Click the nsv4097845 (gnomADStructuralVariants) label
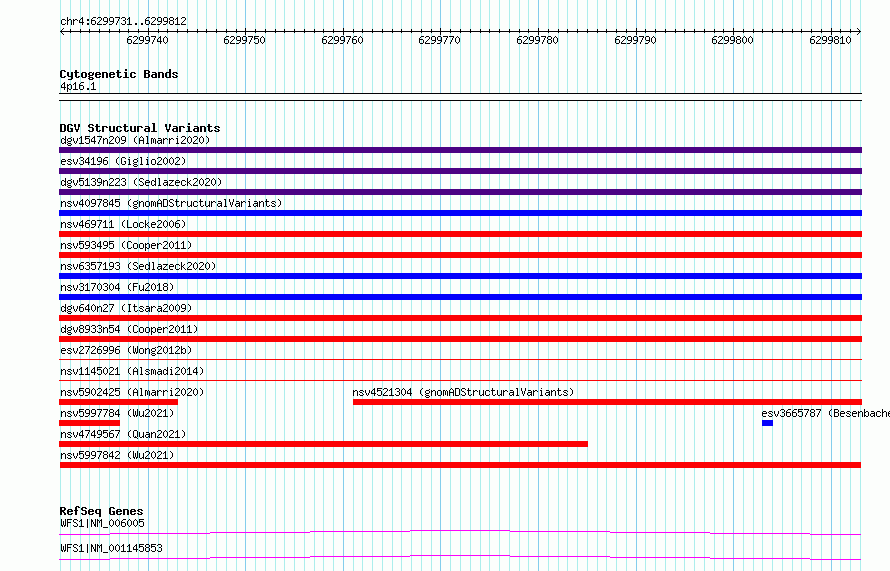The width and height of the screenshot is (890, 571). 171,203
